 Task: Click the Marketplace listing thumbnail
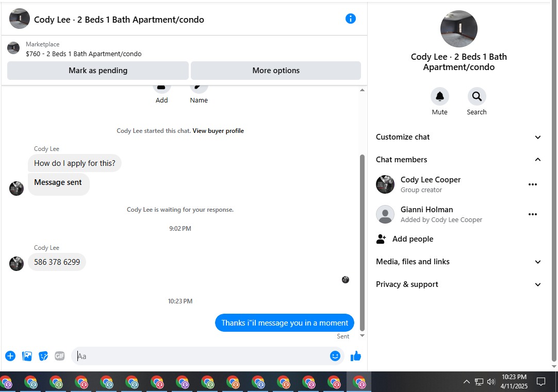[x=13, y=48]
